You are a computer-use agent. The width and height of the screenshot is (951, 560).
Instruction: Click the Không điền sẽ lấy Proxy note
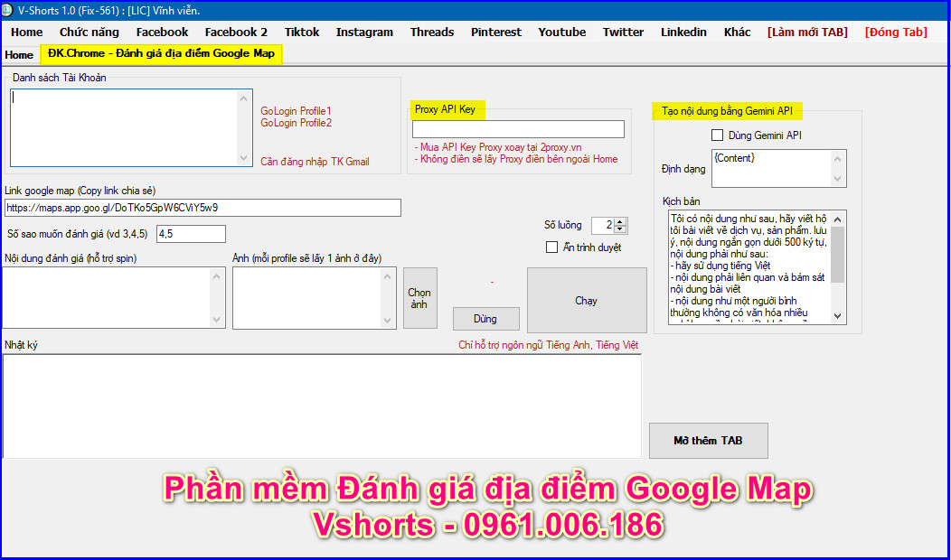pos(516,159)
